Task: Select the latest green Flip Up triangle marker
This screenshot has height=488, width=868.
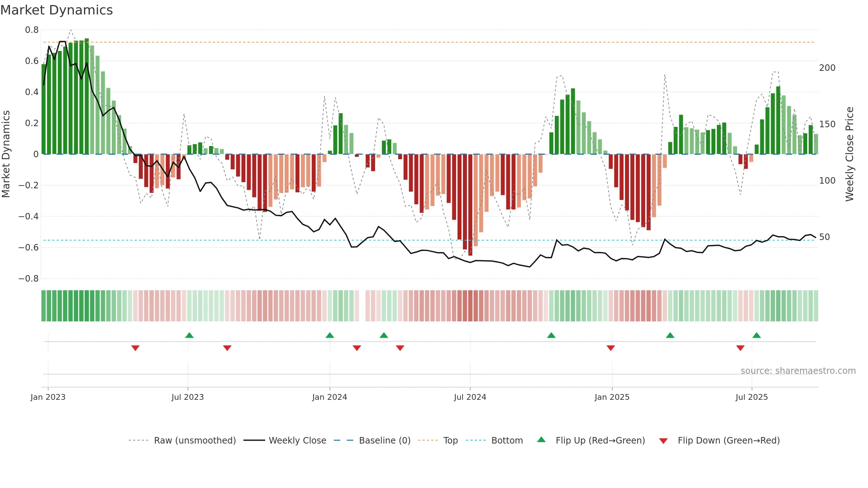Action: (757, 335)
